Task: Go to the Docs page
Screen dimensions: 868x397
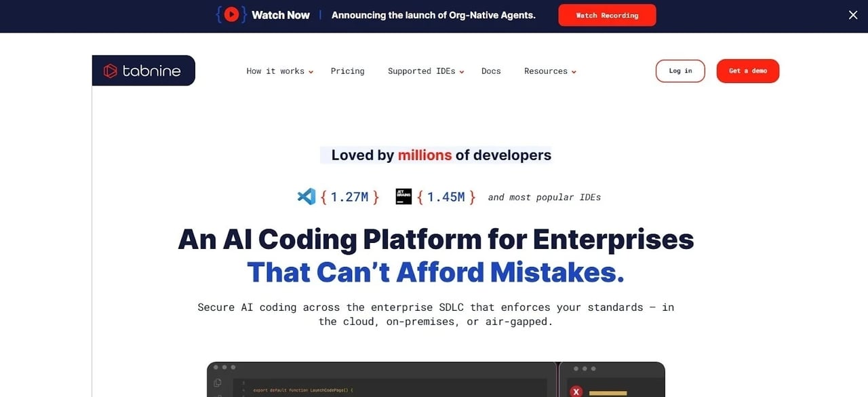Action: pyautogui.click(x=491, y=71)
